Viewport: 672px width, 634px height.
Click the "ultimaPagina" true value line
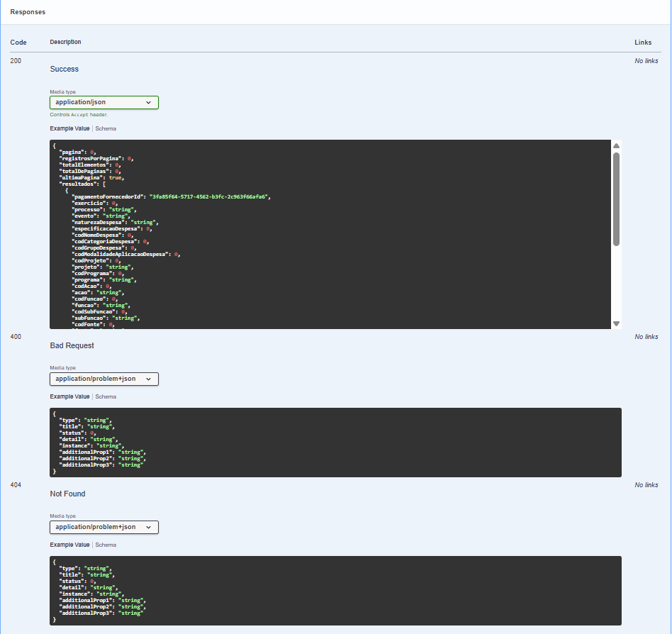click(x=91, y=177)
